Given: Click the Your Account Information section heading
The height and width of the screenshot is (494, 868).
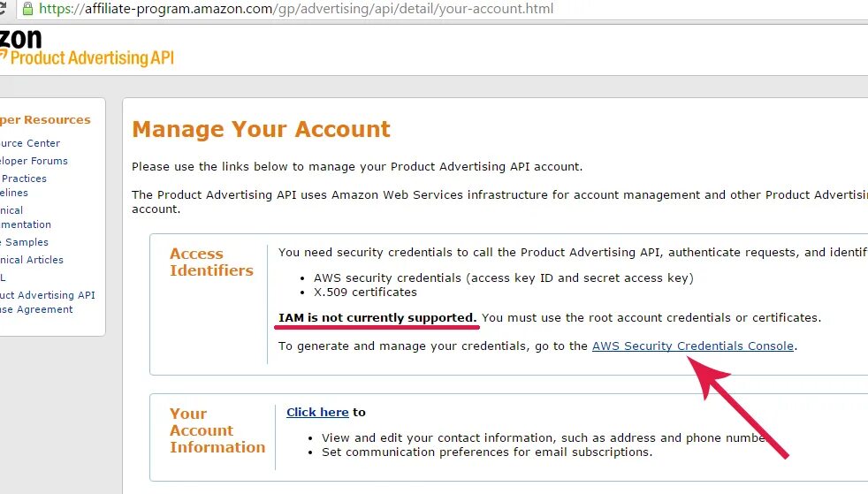Looking at the screenshot, I should coord(217,430).
